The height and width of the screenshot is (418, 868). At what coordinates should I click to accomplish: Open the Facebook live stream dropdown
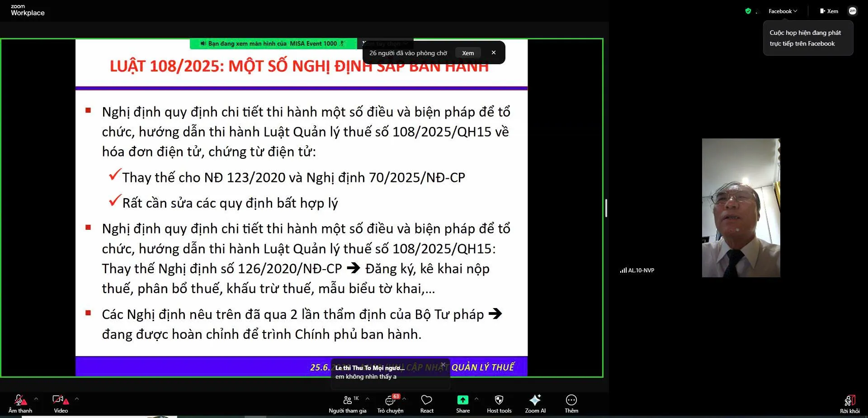coord(783,11)
